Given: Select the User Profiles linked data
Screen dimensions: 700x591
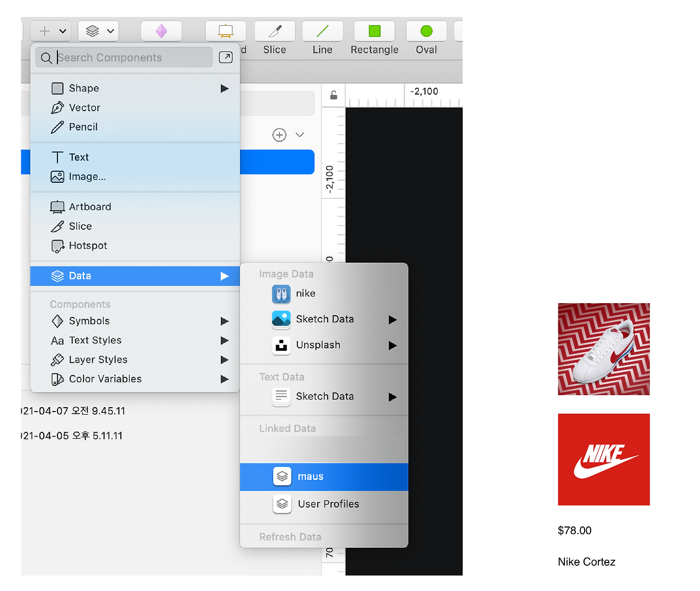Looking at the screenshot, I should (x=324, y=504).
